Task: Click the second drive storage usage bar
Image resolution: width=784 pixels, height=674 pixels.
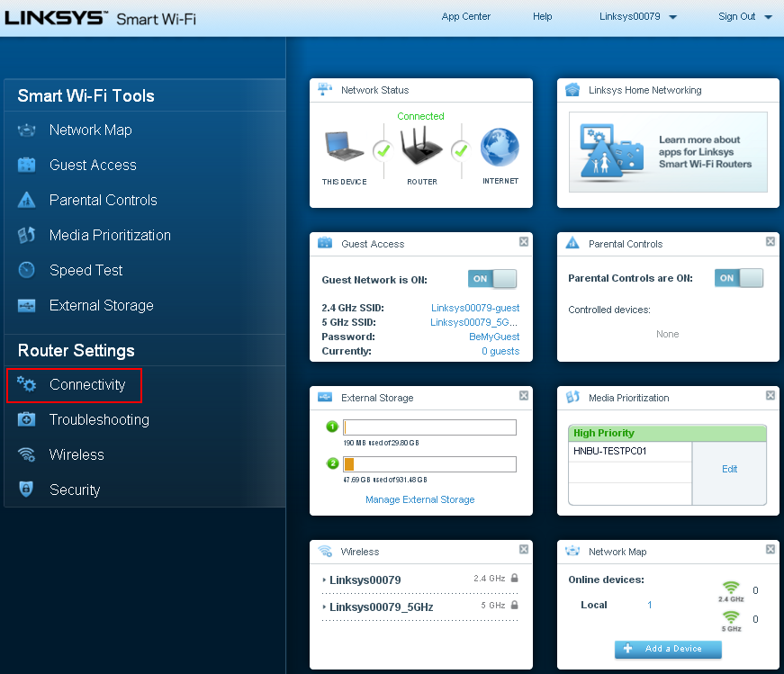Action: pos(429,464)
